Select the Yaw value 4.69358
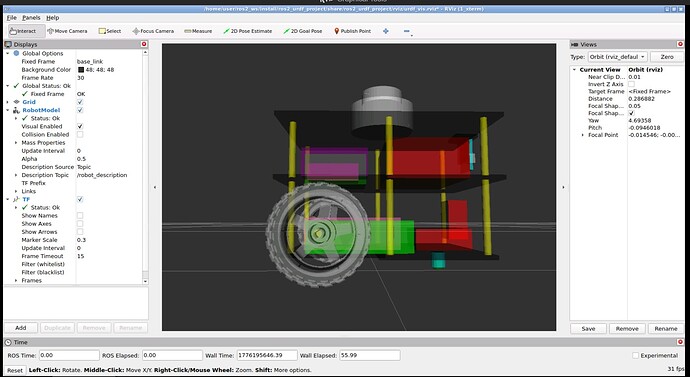 [x=640, y=121]
